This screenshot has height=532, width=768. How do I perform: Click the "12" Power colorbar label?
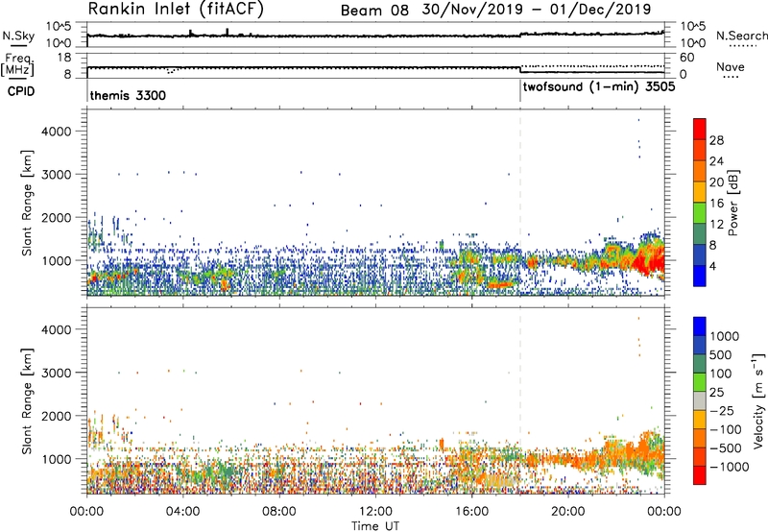pos(716,225)
